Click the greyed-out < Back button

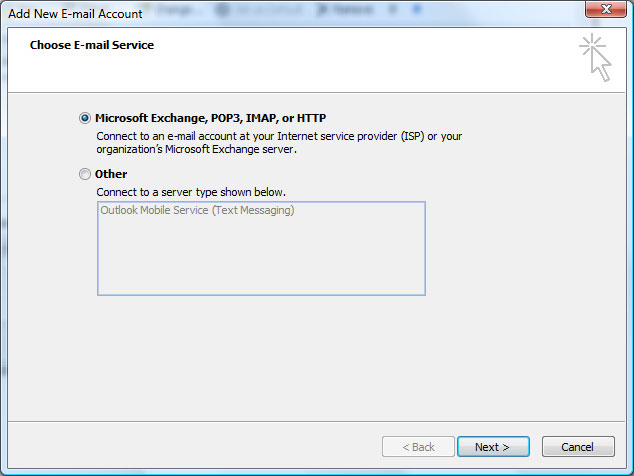(418, 447)
